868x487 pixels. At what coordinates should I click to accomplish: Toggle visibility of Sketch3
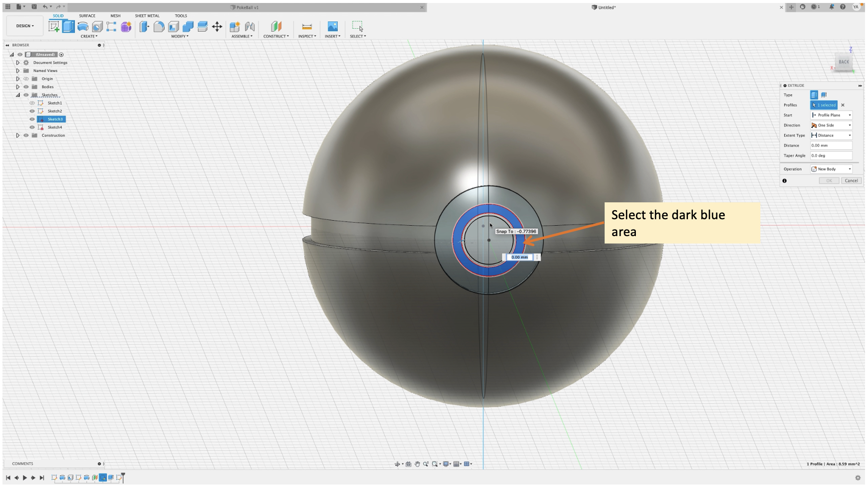[x=32, y=119]
